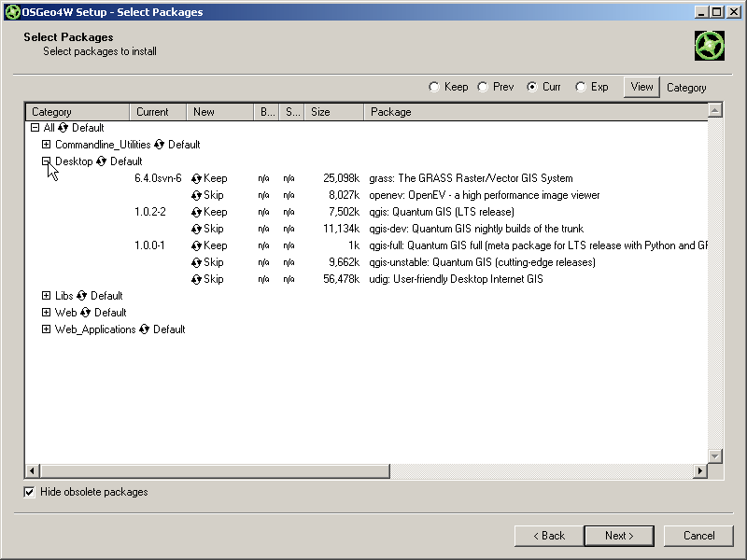Click the Current column header
The width and height of the screenshot is (747, 560).
tap(158, 112)
